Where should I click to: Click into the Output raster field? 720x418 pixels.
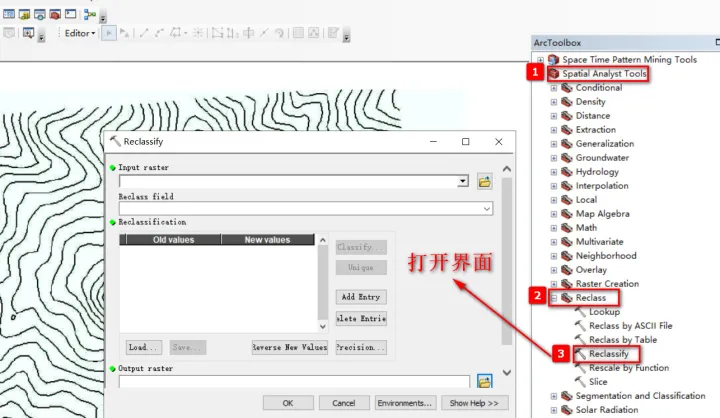coord(294,381)
